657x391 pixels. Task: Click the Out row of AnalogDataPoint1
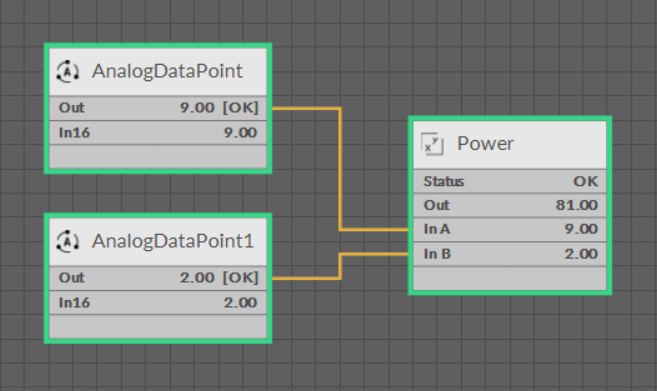click(x=158, y=278)
